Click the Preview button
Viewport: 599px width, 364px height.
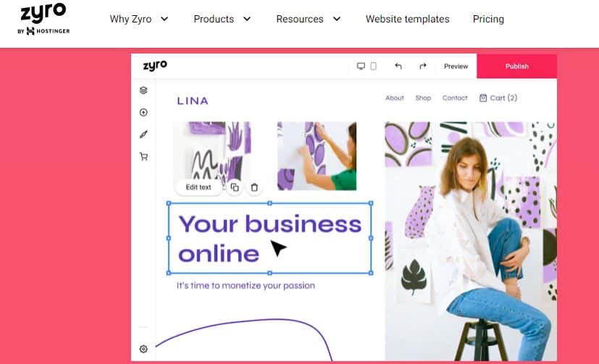pos(456,67)
